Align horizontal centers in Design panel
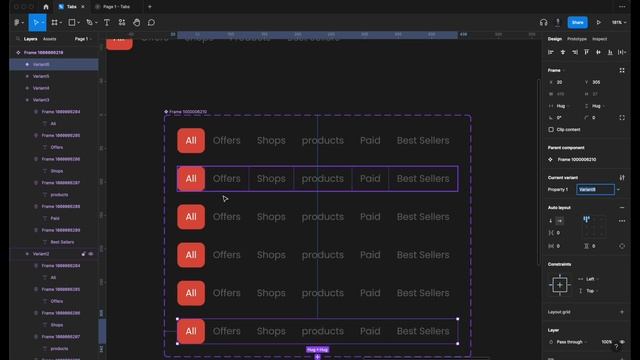Screen dimensions: 640x360 coord(563,52)
